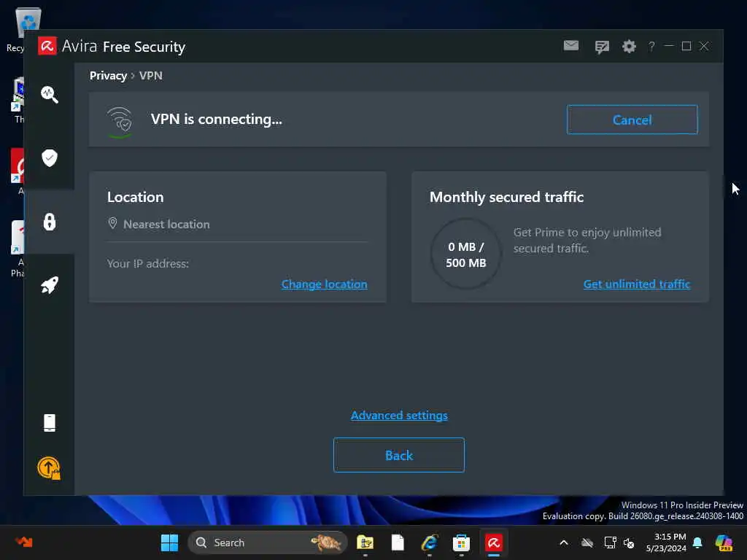
Task: Click the Avira taskbar icon
Action: [494, 542]
